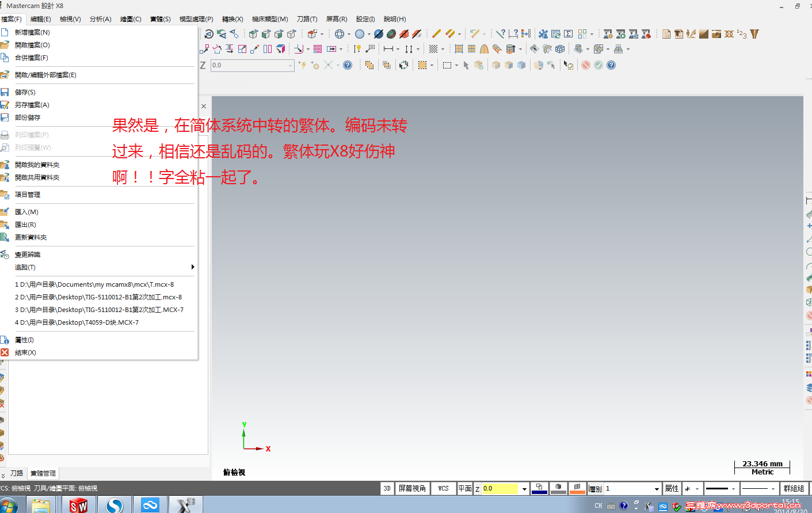Toggle the verify selection arrow-check icon
The height and width of the screenshot is (513, 812).
coord(569,65)
